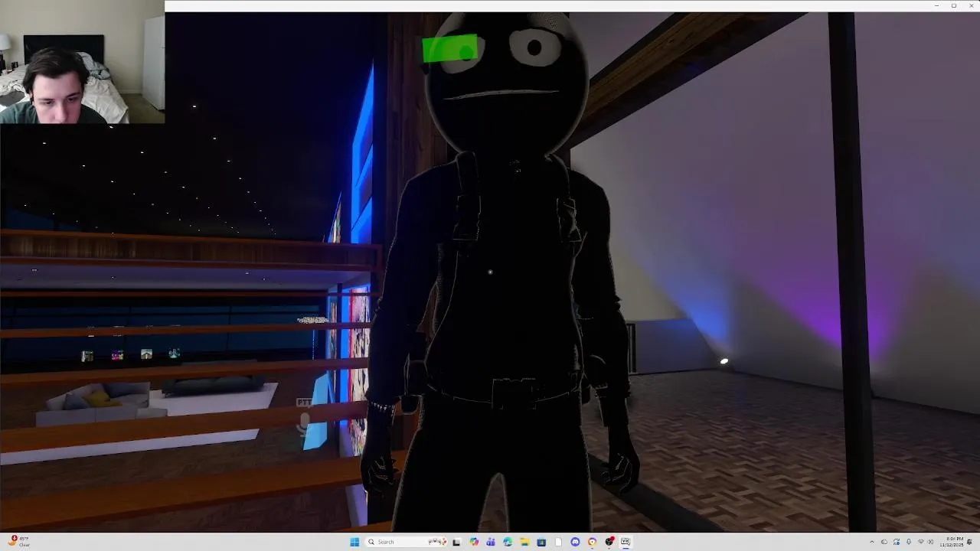Select the fourth, teal world thumbnail
This screenshot has height=551, width=980.
tap(175, 353)
